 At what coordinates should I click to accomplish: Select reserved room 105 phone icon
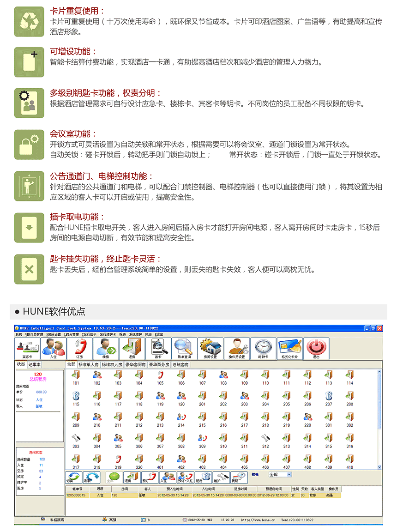[x=160, y=375]
